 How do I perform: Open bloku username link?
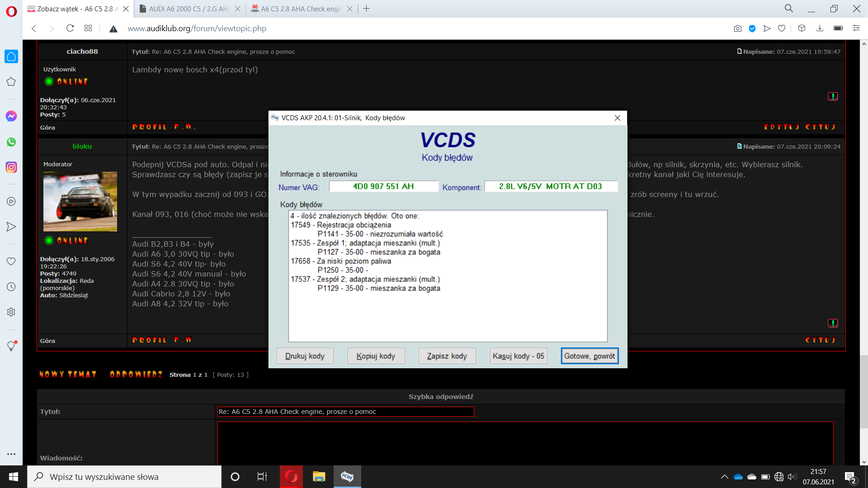pos(82,146)
